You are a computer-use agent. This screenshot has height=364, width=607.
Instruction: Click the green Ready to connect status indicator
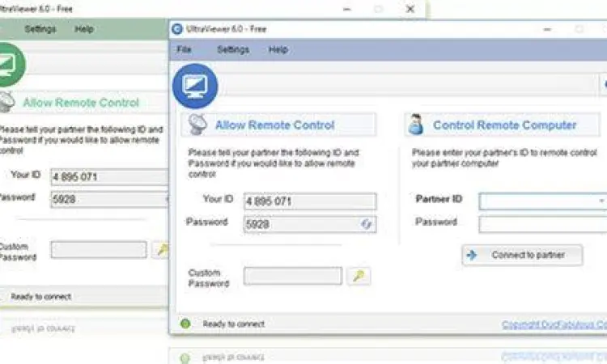(185, 324)
